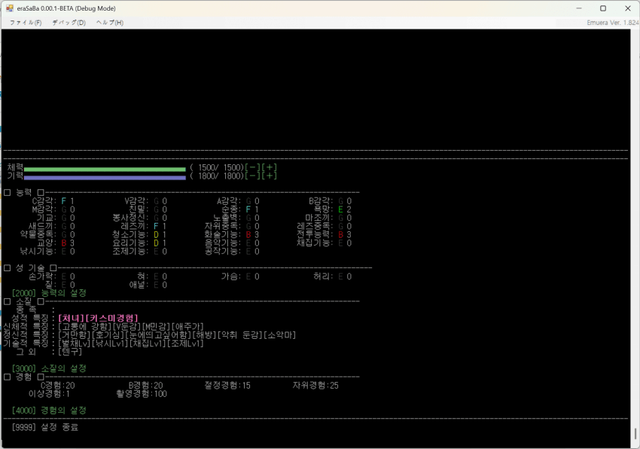The height and width of the screenshot is (449, 640).
Task: Select [3000] 소질의 설정 option
Action: pos(50,368)
